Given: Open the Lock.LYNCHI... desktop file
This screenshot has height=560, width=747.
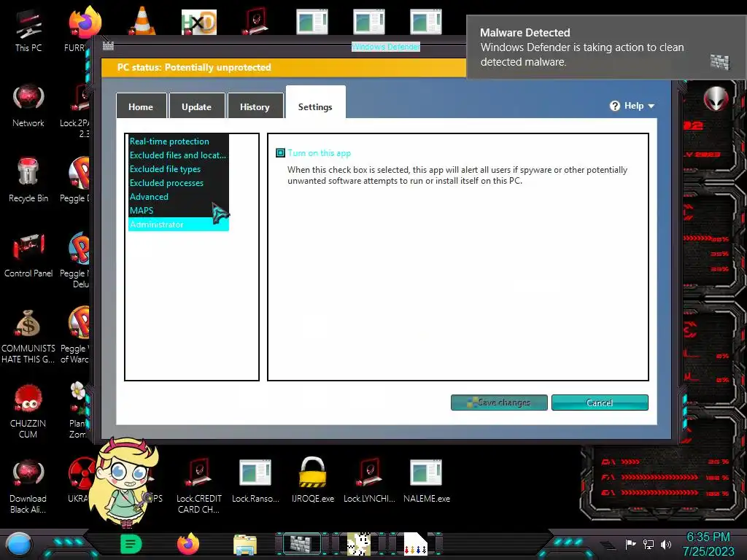Looking at the screenshot, I should pos(369,481).
